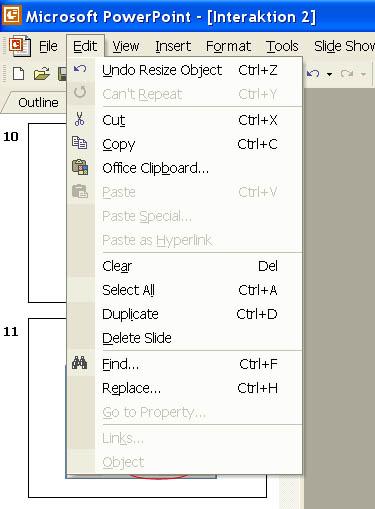Click the Open folder toolbar icon
Screen dimensions: 375x509
click(x=42, y=74)
